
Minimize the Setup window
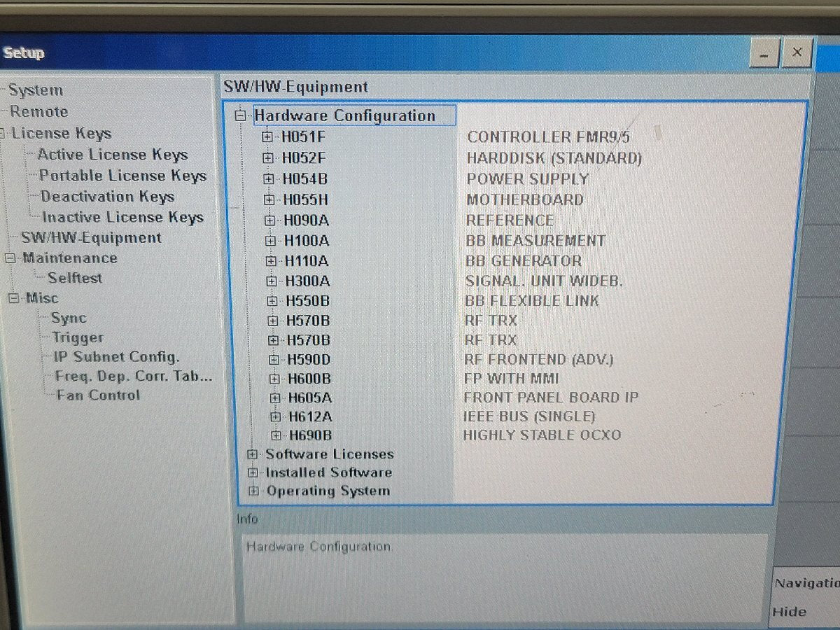point(764,54)
